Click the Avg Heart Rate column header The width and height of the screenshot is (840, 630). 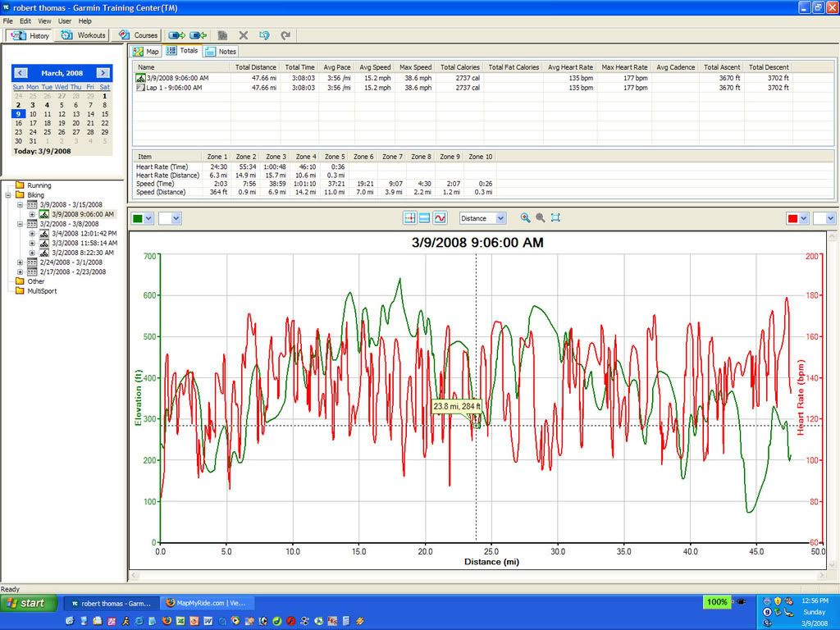570,67
